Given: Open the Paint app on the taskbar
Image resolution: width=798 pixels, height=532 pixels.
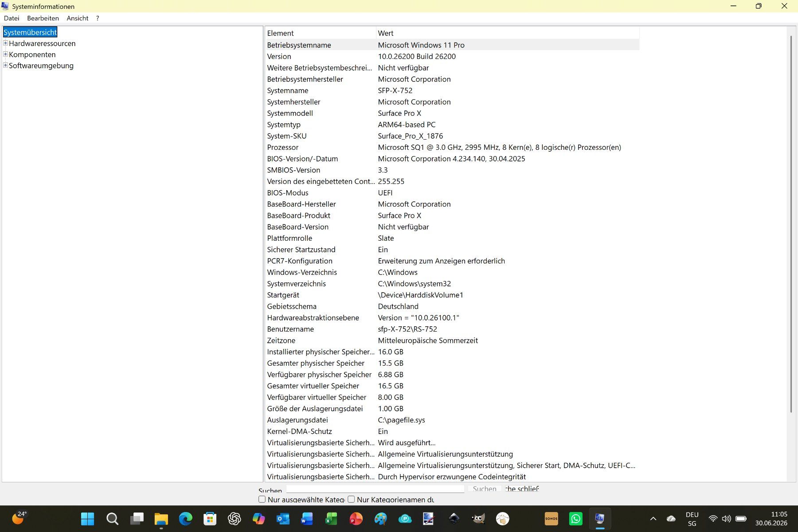Looking at the screenshot, I should pos(380,519).
